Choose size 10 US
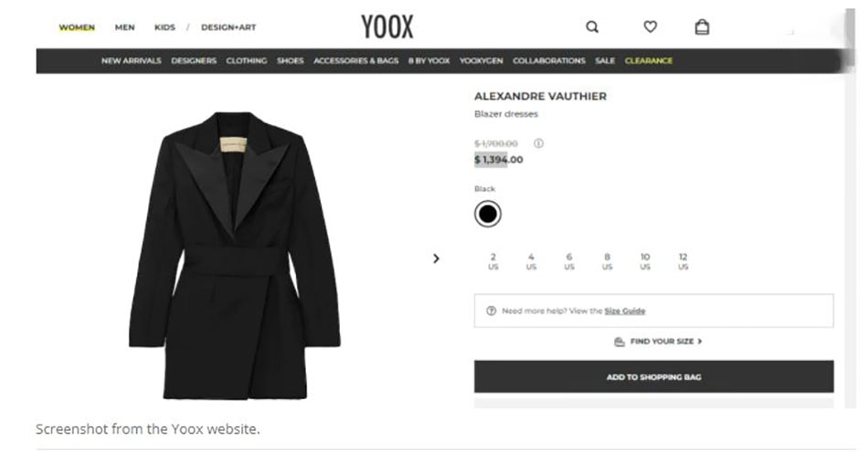The height and width of the screenshot is (452, 868). coord(645,261)
